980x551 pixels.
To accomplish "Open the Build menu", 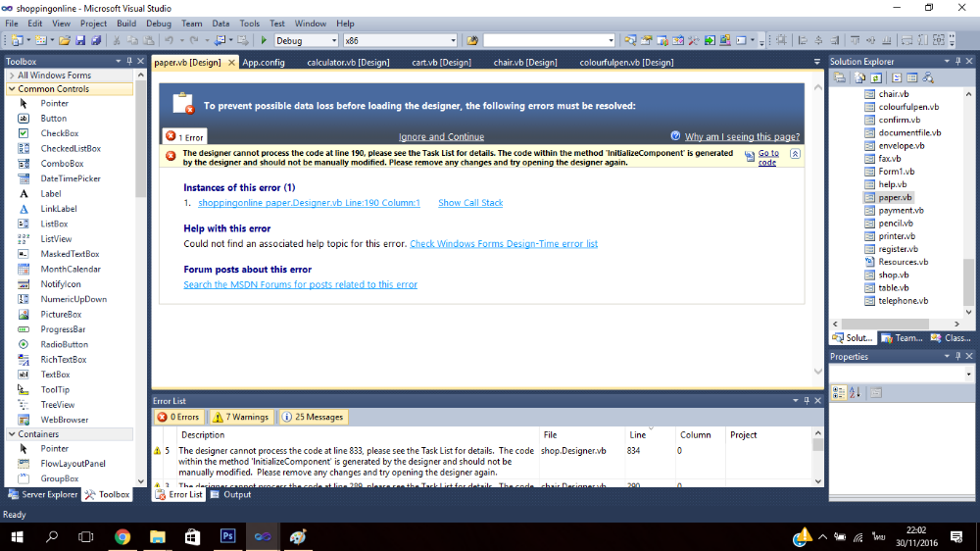I will tap(126, 23).
